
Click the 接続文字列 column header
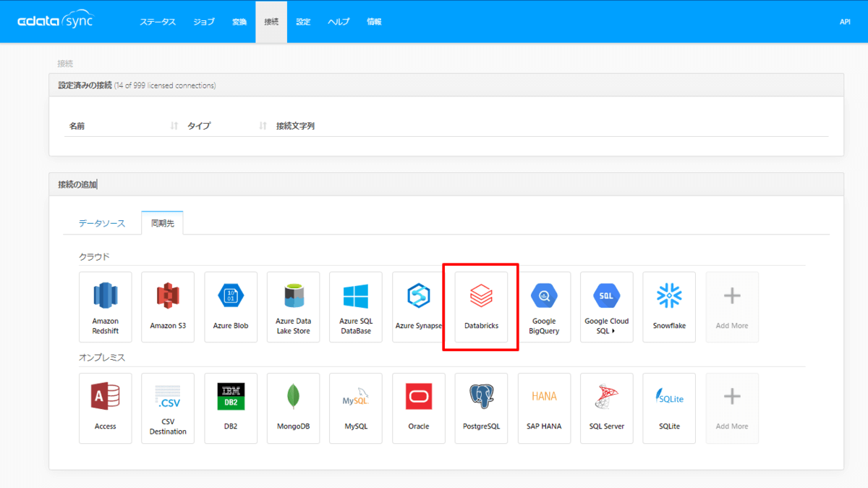(295, 126)
